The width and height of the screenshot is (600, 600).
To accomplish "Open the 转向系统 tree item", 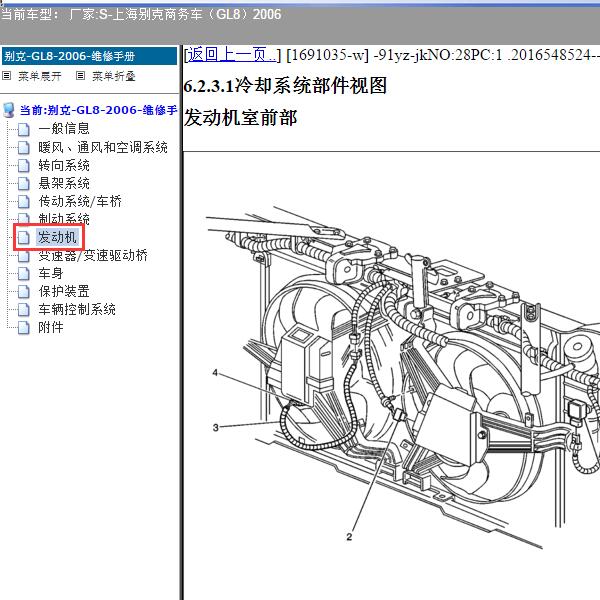I will [x=64, y=165].
